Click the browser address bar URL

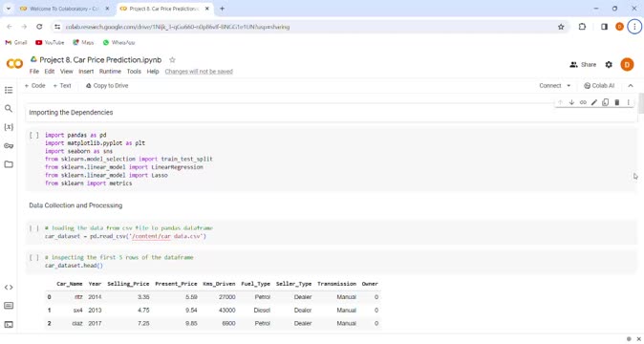178,27
